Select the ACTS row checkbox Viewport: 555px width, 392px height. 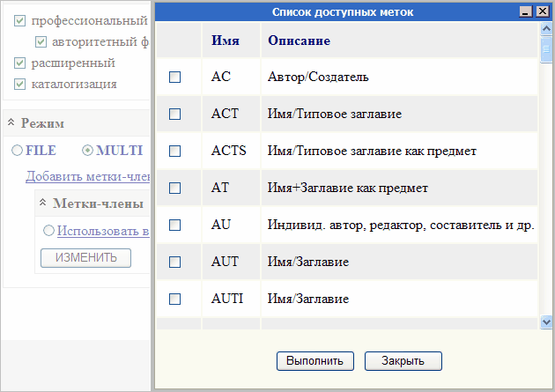(174, 152)
